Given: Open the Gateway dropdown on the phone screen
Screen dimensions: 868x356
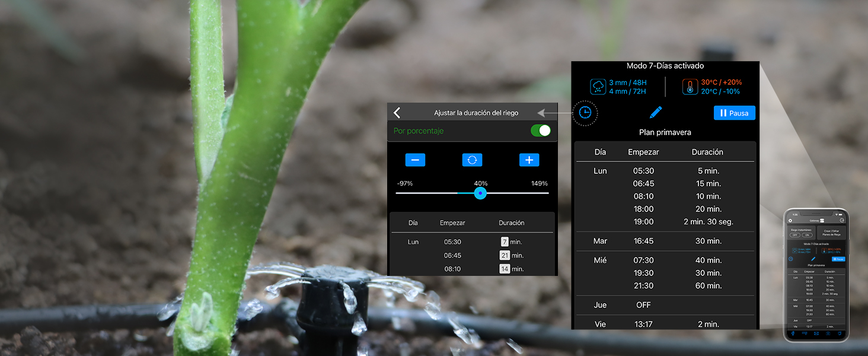Looking at the screenshot, I should point(816,220).
